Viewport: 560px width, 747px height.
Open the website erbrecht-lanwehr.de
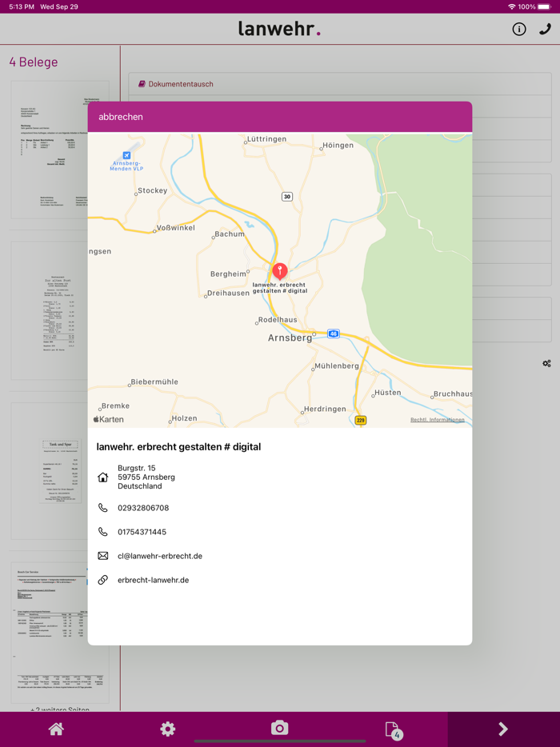[154, 580]
